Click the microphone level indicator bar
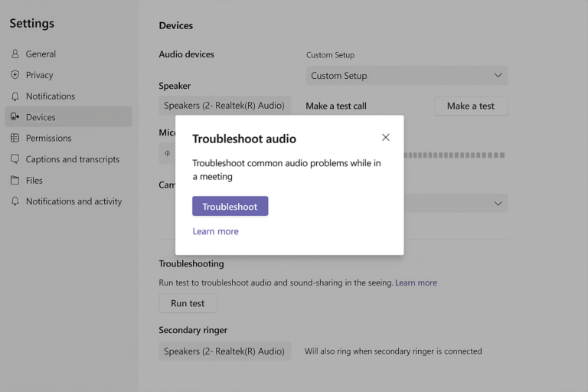 [x=454, y=155]
